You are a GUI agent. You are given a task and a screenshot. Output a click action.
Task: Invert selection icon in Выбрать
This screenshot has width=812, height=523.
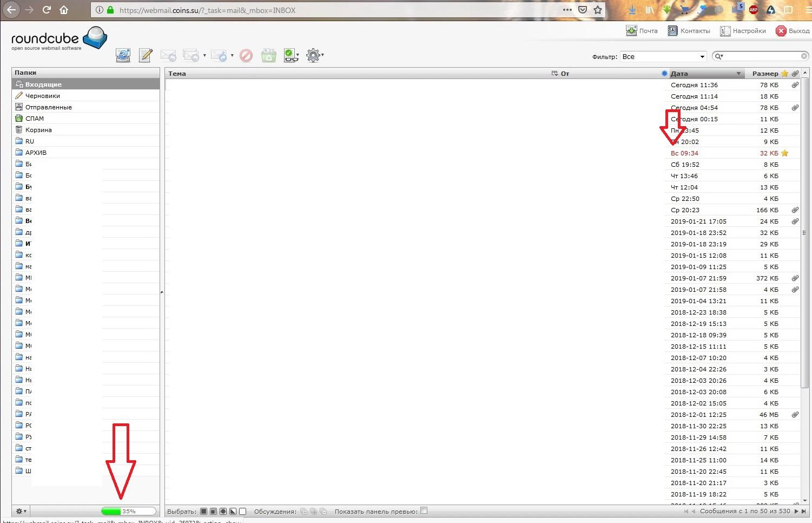coord(233,511)
